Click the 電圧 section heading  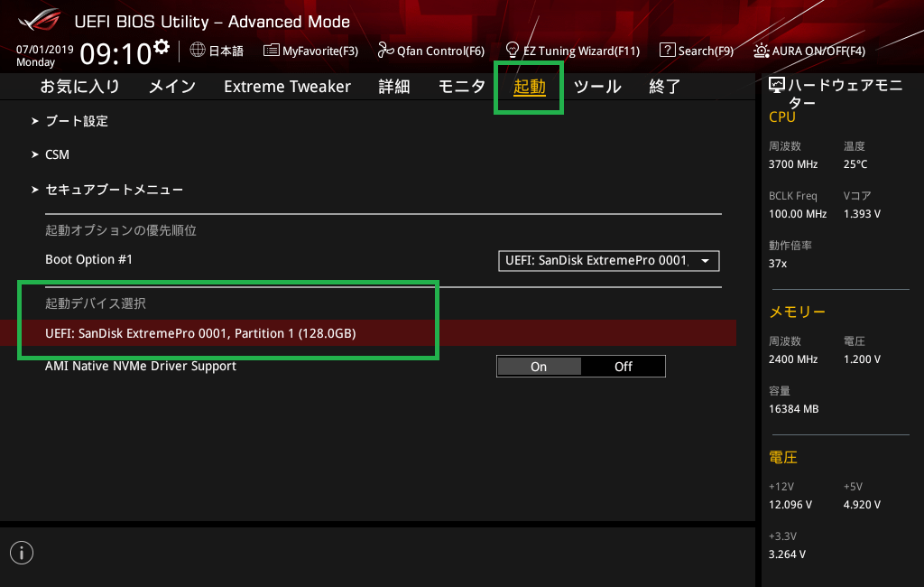click(783, 457)
